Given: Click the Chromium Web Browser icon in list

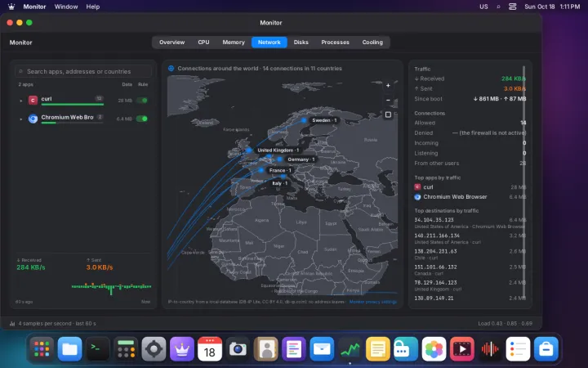Looking at the screenshot, I should coord(33,119).
